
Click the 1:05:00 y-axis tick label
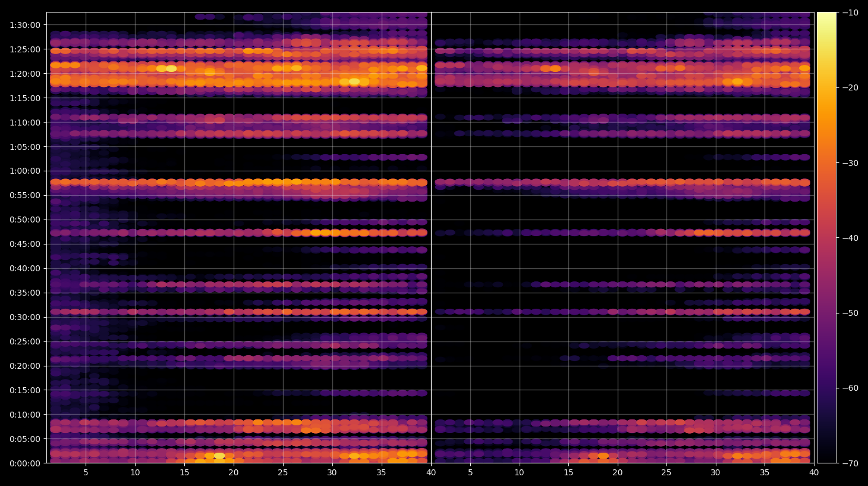25,147
